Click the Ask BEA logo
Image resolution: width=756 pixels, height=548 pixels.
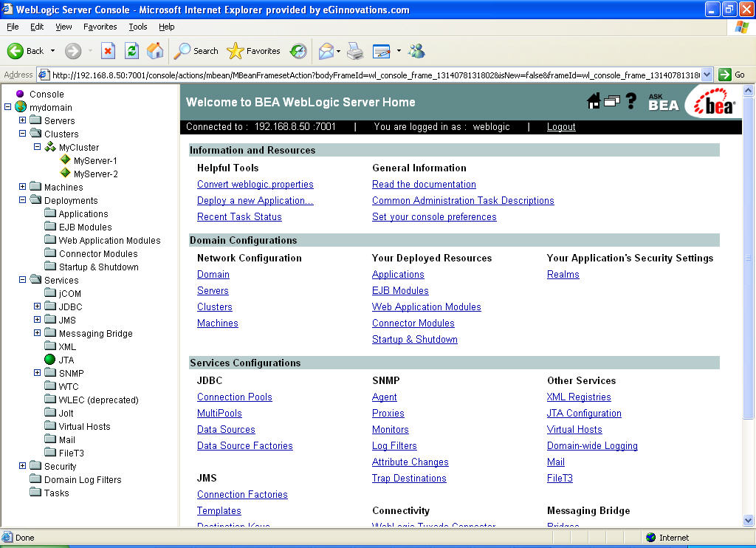point(664,102)
